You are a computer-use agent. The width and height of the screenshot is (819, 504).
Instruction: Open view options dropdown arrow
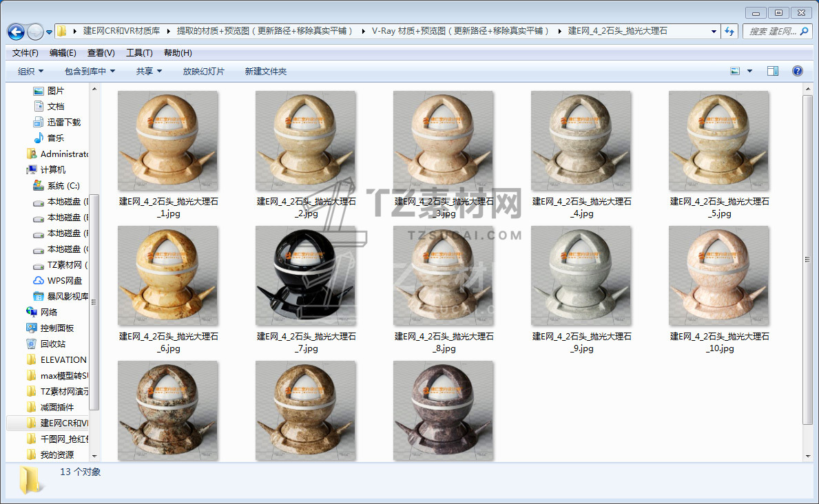[749, 71]
